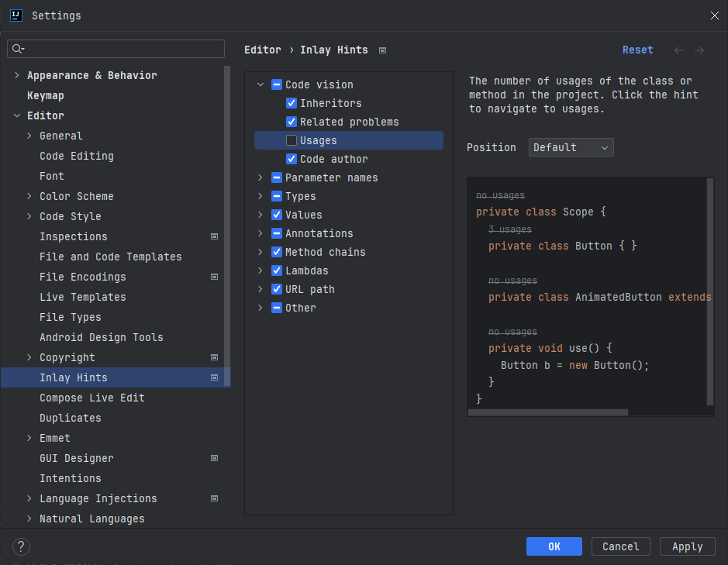Click the project-settings icon beside Copyright
The image size is (728, 565).
[215, 357]
